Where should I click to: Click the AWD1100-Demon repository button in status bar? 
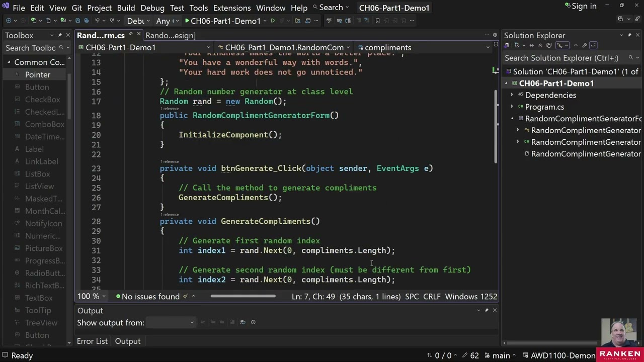point(558,355)
